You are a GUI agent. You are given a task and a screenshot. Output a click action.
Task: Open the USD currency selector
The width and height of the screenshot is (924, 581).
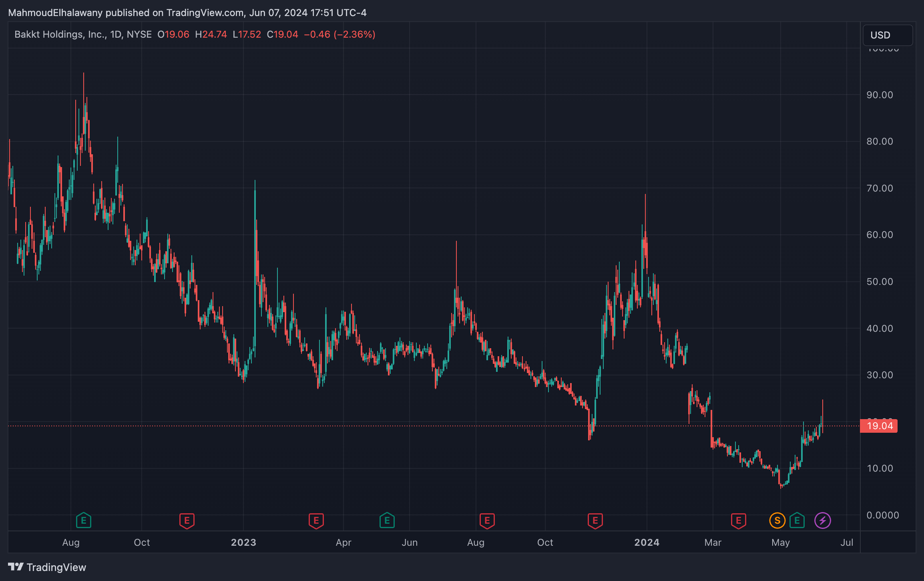click(x=887, y=35)
